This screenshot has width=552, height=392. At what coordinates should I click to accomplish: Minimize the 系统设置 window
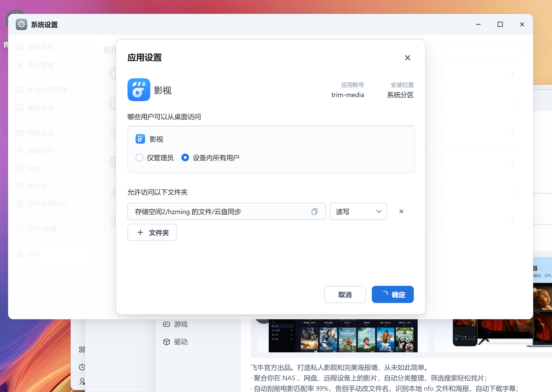click(x=478, y=24)
